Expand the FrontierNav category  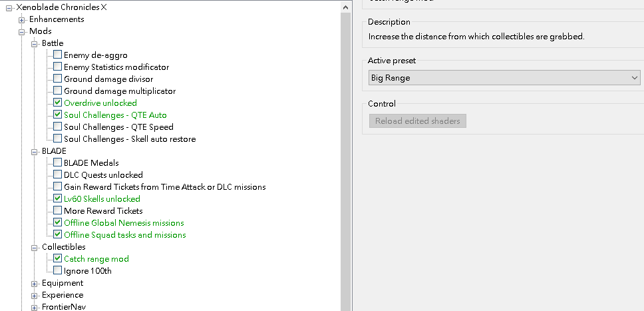[x=35, y=307]
